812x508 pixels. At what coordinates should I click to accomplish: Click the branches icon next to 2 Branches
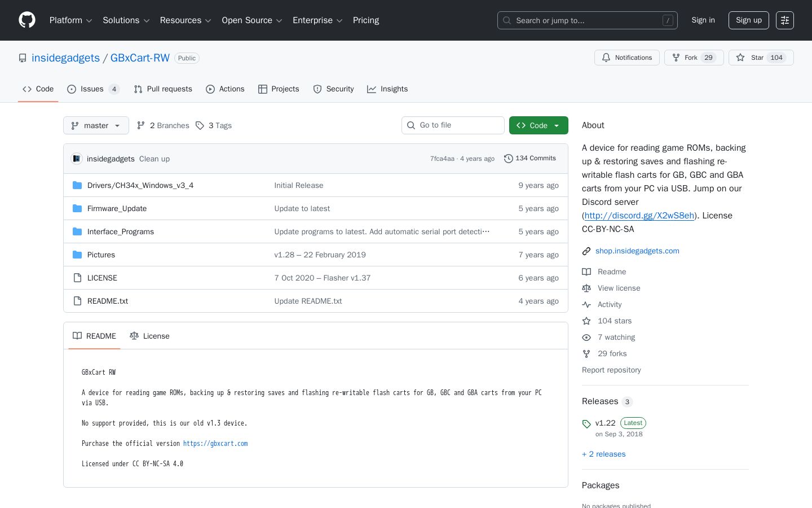[x=141, y=125]
